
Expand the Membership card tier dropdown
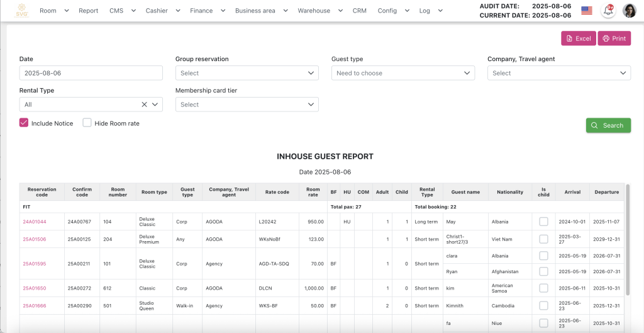(x=247, y=104)
